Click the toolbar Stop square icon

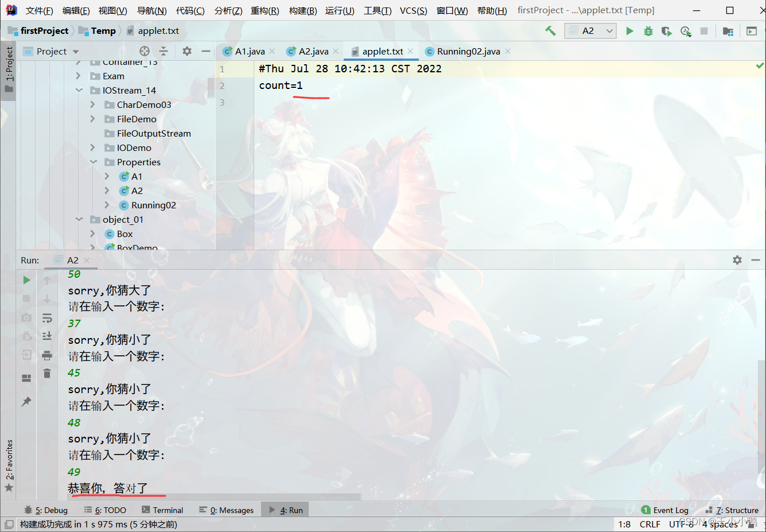click(704, 31)
